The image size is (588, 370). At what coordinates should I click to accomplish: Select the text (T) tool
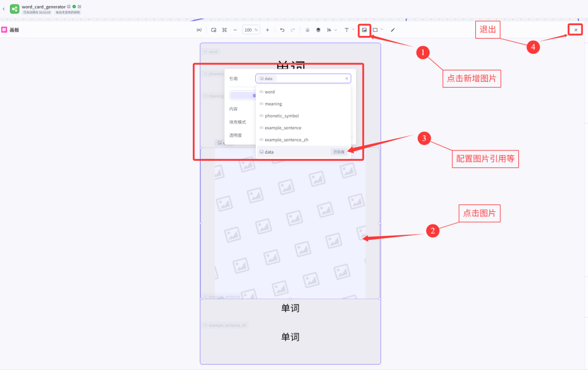[x=347, y=30]
